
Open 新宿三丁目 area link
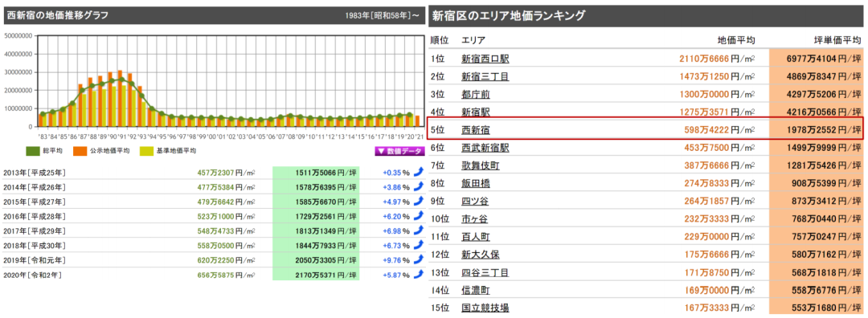click(485, 76)
